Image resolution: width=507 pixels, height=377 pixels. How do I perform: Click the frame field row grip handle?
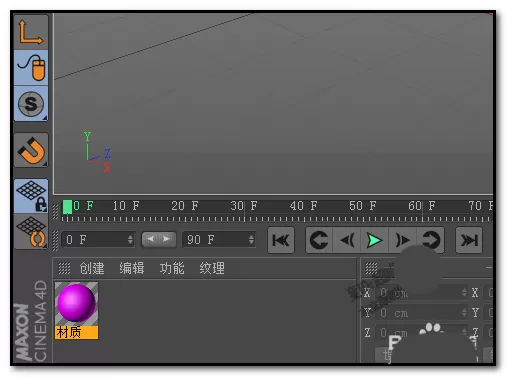point(55,240)
